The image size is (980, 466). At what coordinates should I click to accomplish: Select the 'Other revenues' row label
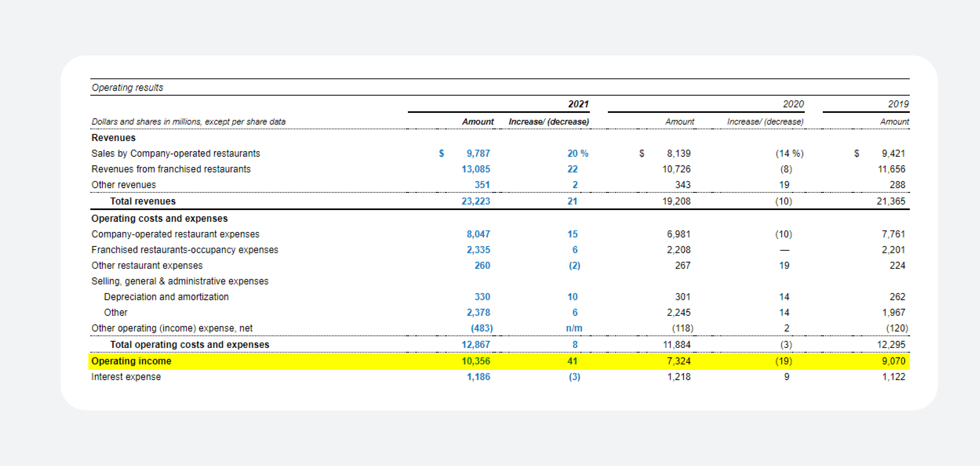point(124,185)
